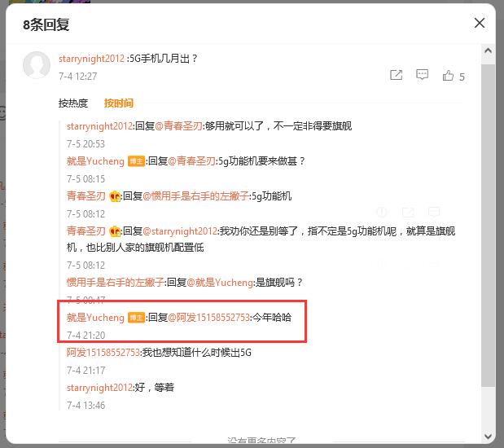The height and width of the screenshot is (448, 504).
Task: Open 青春圣刃 profile in 7-5 08:12 5g功能机 reply
Action: (x=85, y=196)
